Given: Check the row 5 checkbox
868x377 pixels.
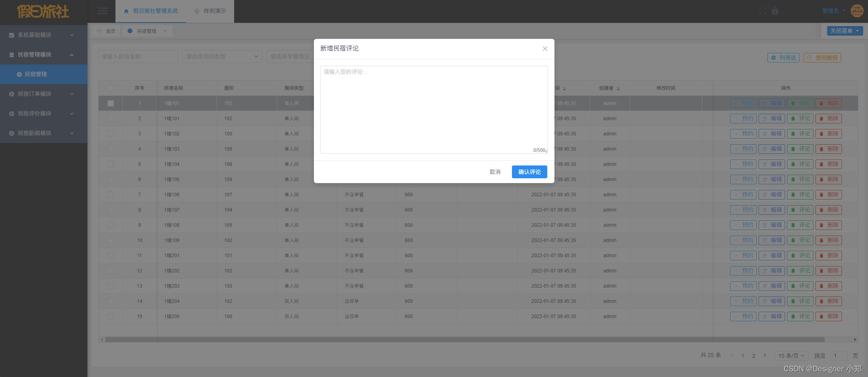Looking at the screenshot, I should tap(111, 164).
